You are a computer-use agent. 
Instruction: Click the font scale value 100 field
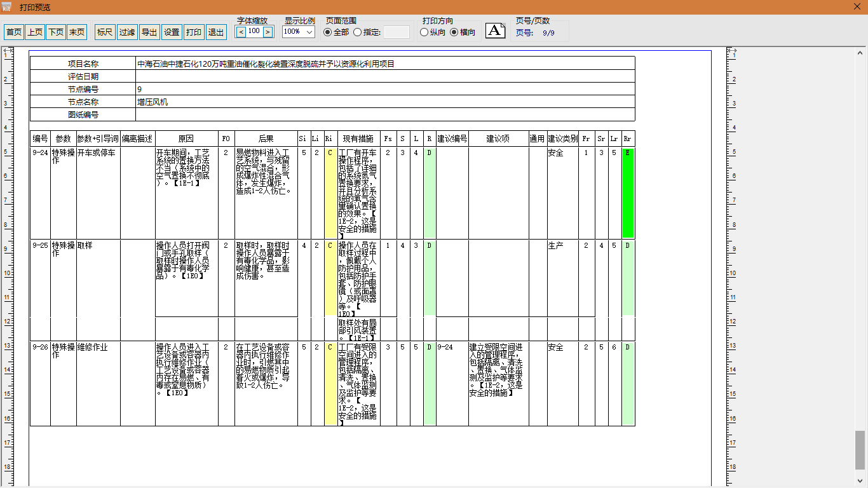pyautogui.click(x=254, y=31)
